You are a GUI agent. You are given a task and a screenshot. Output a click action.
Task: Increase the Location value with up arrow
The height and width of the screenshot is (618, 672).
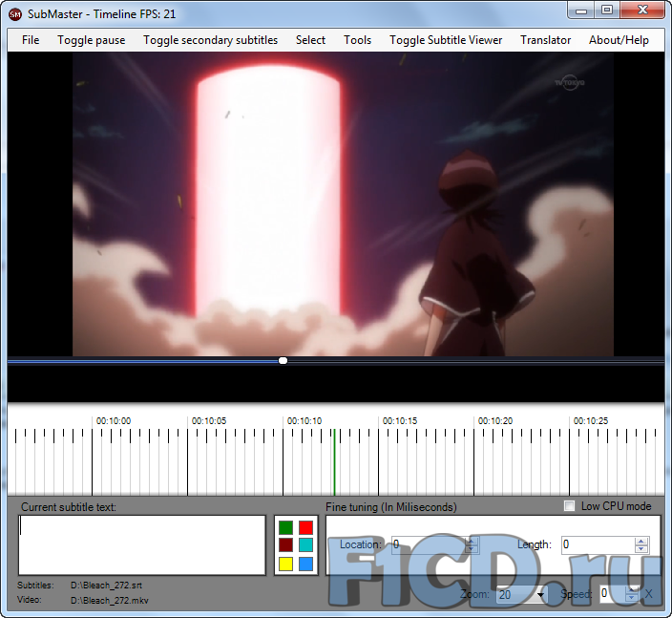[472, 541]
